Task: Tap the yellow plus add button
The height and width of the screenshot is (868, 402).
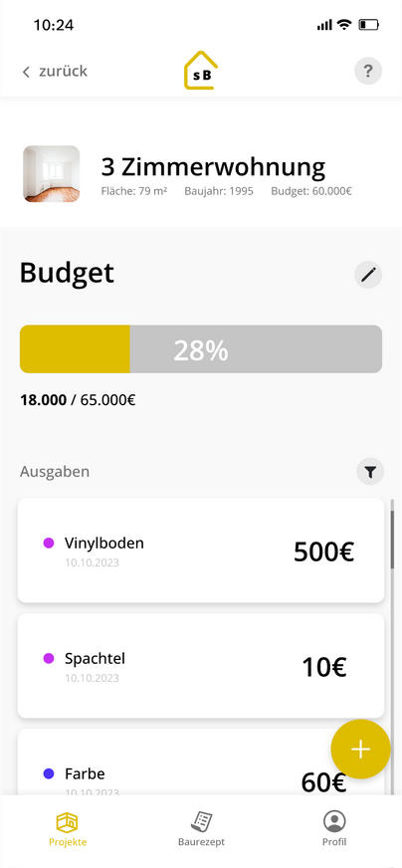Action: [360, 749]
